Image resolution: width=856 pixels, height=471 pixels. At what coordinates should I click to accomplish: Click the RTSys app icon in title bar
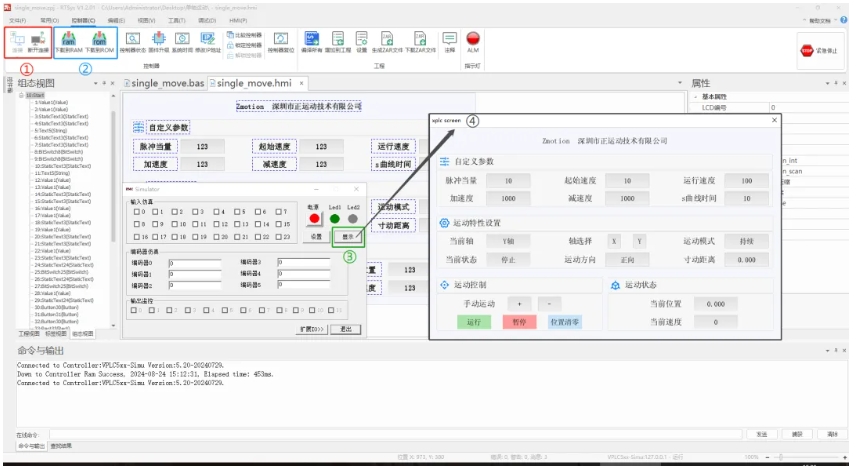(7, 8)
